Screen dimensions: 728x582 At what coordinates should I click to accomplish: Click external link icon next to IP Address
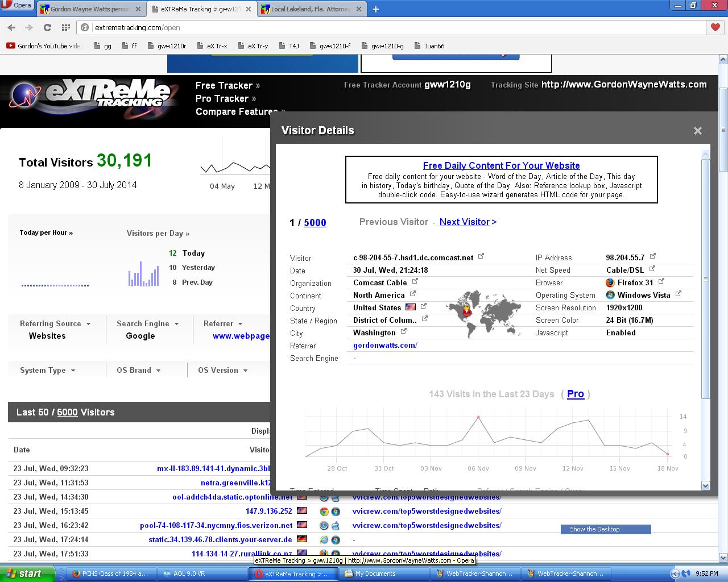652,256
